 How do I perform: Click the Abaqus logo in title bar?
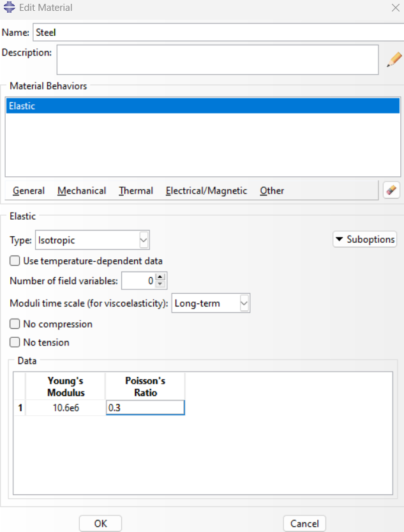click(x=9, y=7)
